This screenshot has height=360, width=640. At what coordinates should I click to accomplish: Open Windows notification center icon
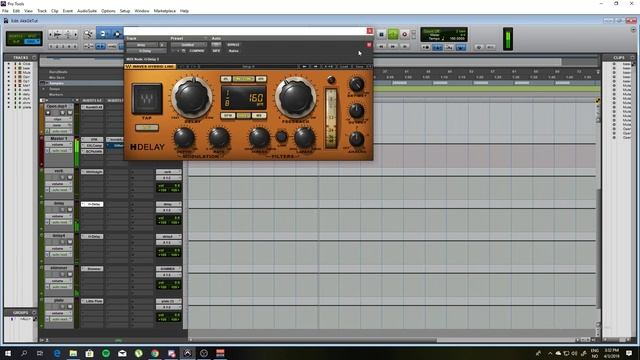click(x=629, y=353)
